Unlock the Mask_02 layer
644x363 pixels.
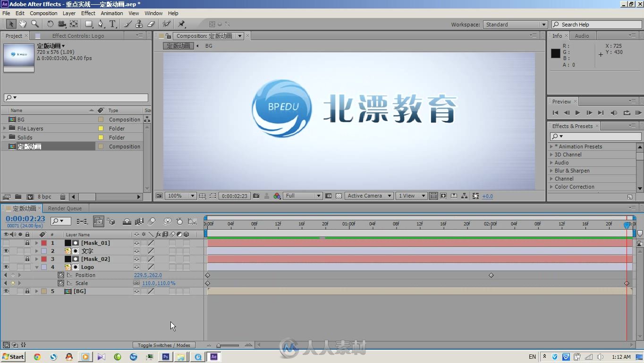27,259
